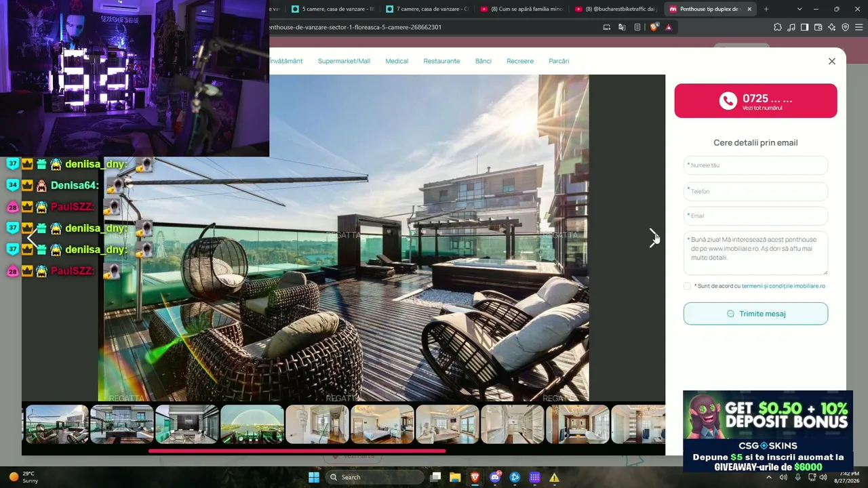This screenshot has width=868, height=488.
Task: Send the Trimite mesaj form
Action: (x=755, y=314)
